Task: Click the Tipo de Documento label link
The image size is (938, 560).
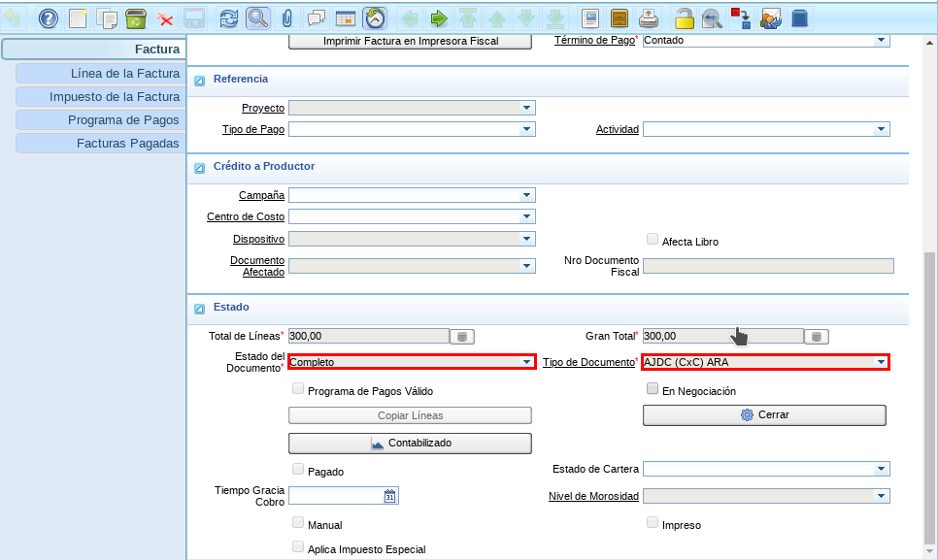Action: [588, 362]
